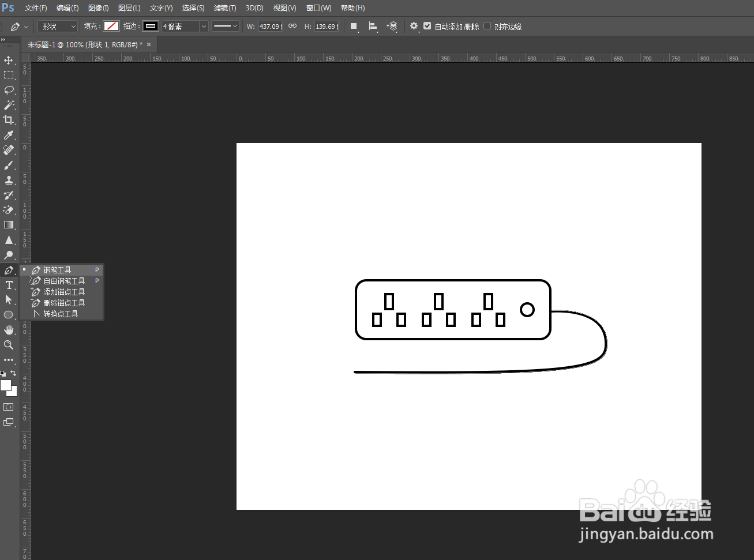Click the Pen tool in toolbar
This screenshot has width=754, height=560.
pos(9,270)
